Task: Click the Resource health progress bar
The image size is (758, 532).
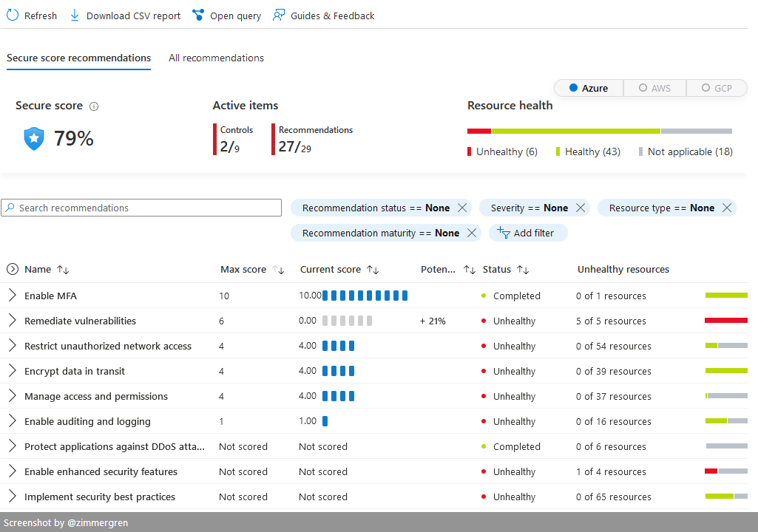Action: pyautogui.click(x=600, y=130)
